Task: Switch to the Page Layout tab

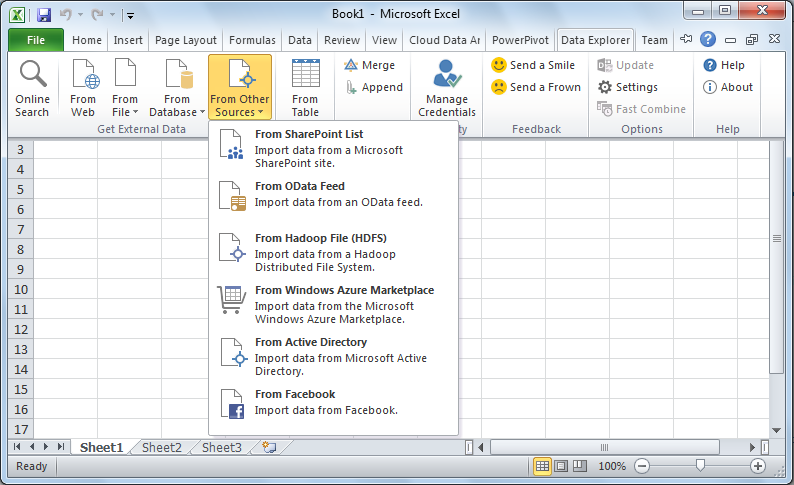Action: (x=185, y=40)
